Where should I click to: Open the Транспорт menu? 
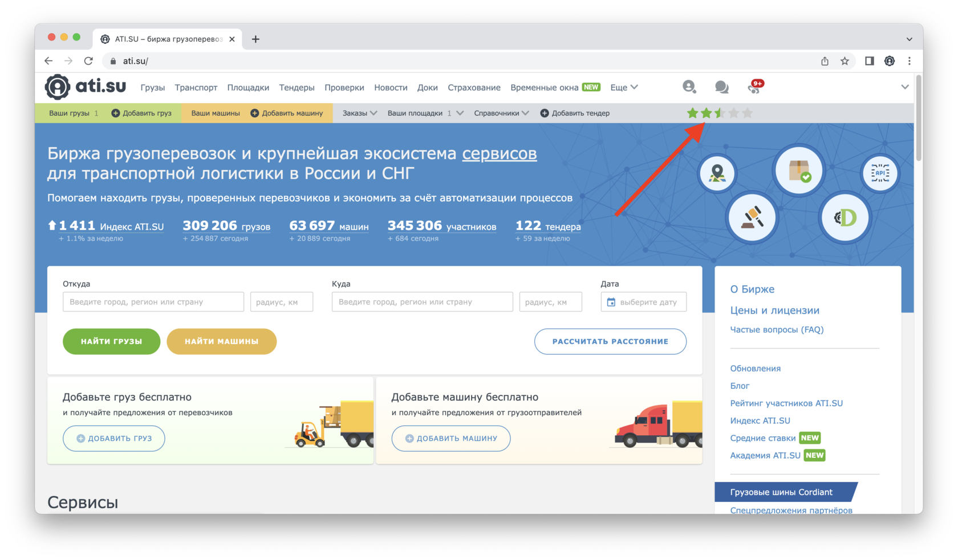tap(196, 87)
